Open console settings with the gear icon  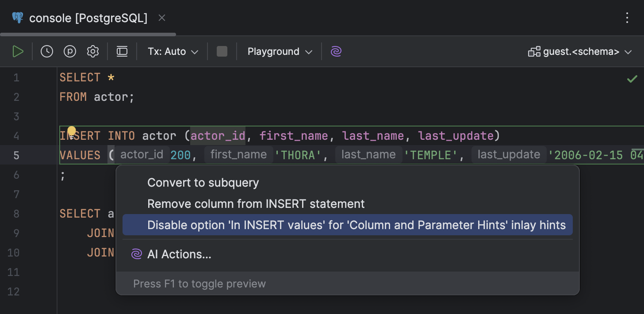(93, 51)
